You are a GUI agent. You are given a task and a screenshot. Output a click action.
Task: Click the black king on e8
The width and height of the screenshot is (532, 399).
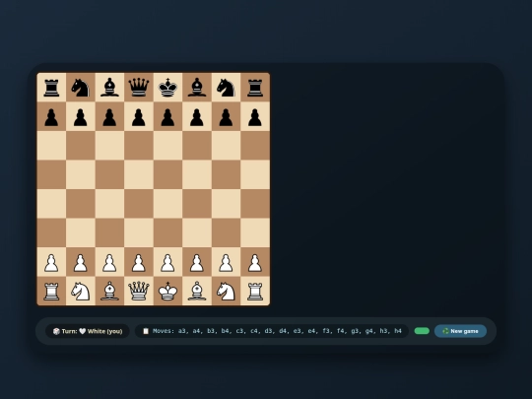click(x=167, y=88)
